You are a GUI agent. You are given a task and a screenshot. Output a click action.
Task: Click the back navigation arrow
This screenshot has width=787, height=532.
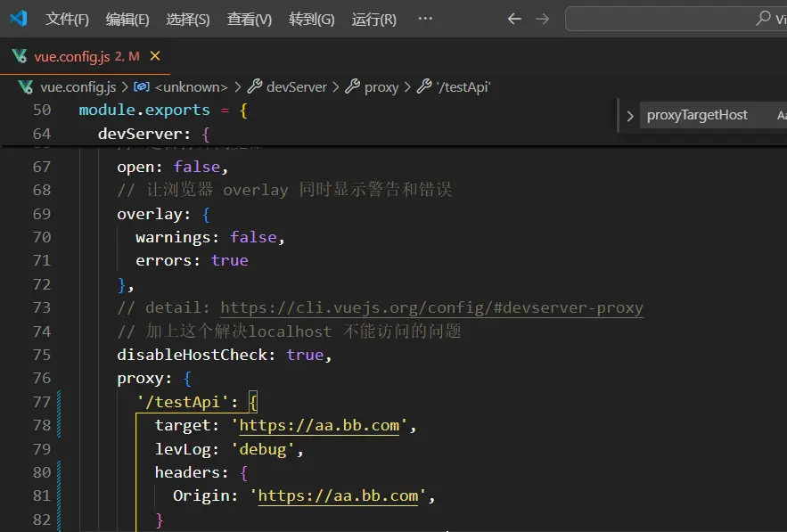pos(514,19)
